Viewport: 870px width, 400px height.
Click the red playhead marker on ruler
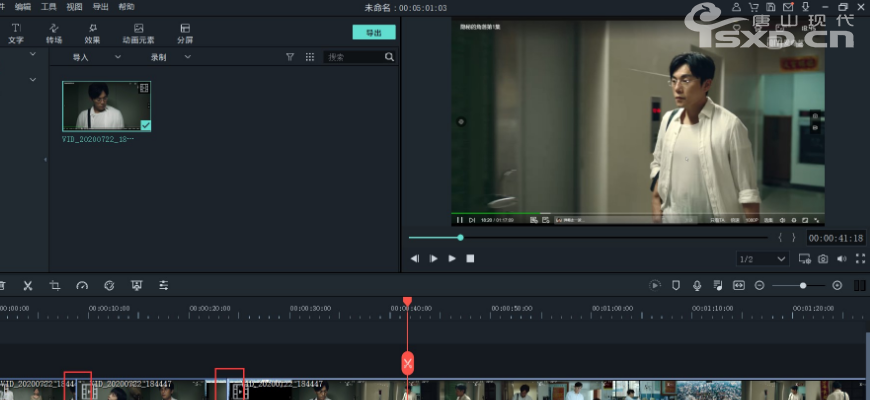click(407, 301)
